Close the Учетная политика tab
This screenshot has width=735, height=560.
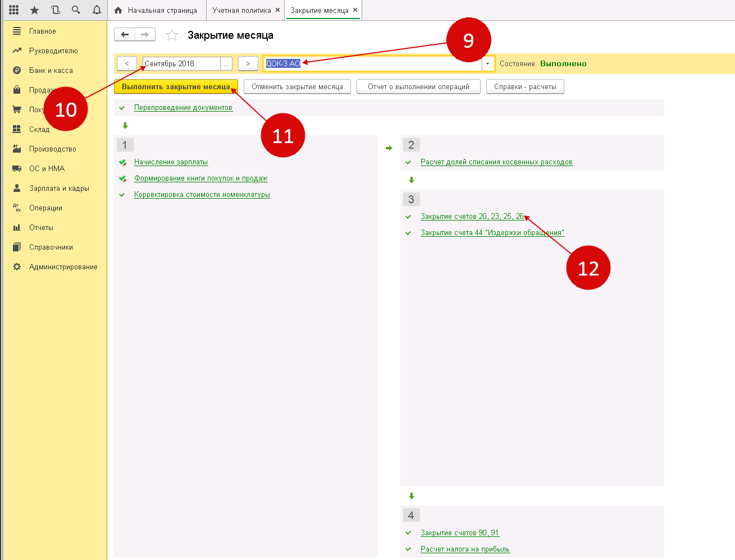[277, 10]
